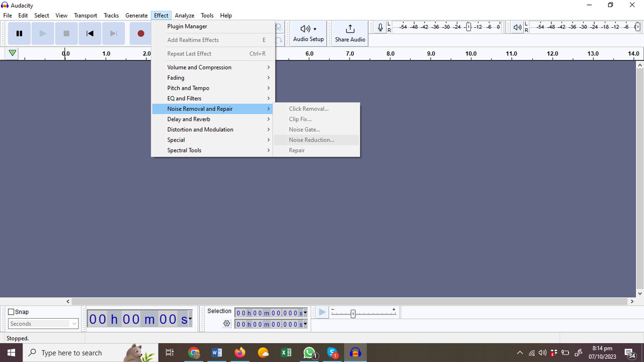The width and height of the screenshot is (644, 362).
Task: Click the green timeline playhead triangle
Action: (13, 53)
